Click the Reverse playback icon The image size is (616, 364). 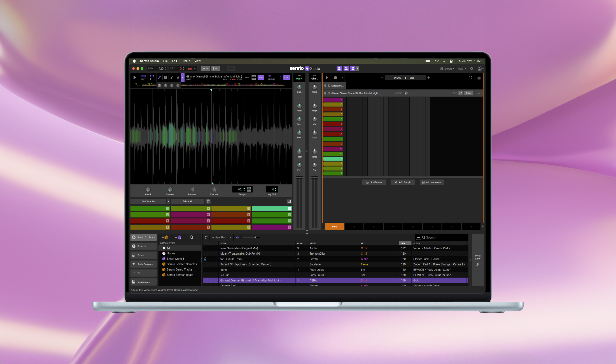(192, 189)
